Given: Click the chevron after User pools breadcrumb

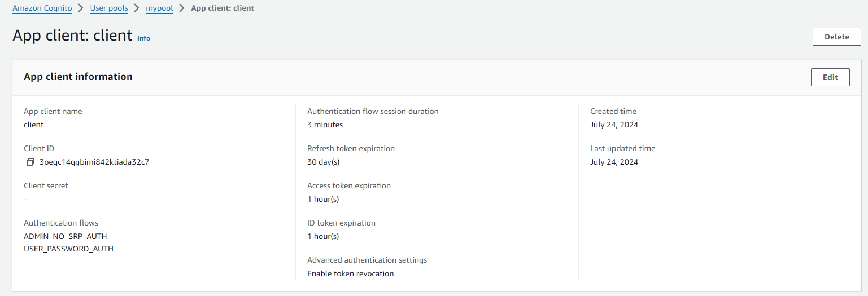Looking at the screenshot, I should pos(137,8).
